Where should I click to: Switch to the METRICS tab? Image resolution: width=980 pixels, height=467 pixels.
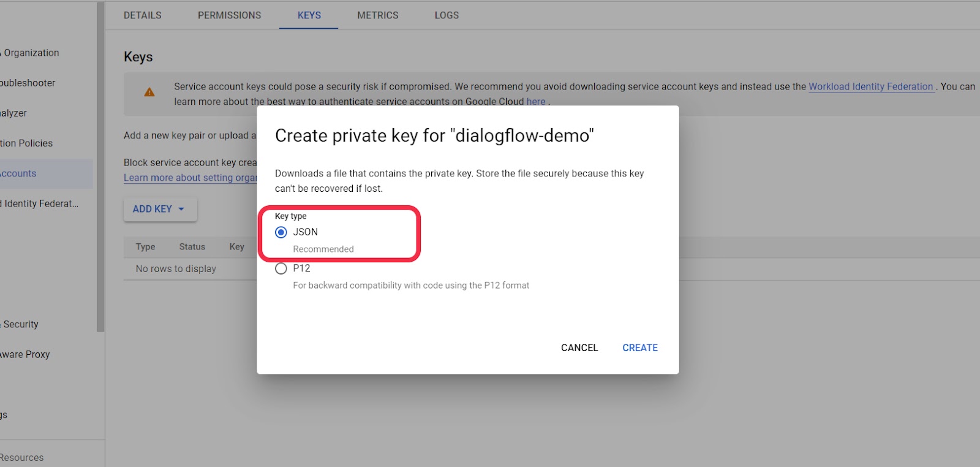378,15
